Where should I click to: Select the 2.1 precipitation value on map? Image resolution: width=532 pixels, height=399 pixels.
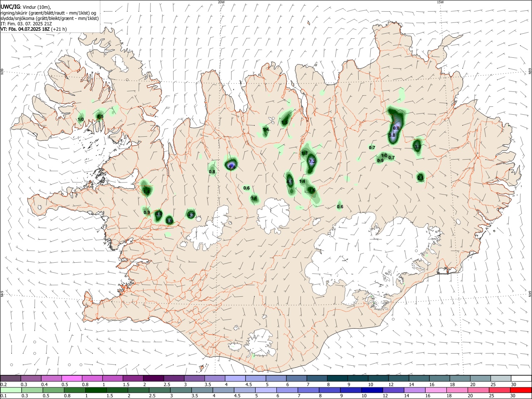click(x=420, y=178)
